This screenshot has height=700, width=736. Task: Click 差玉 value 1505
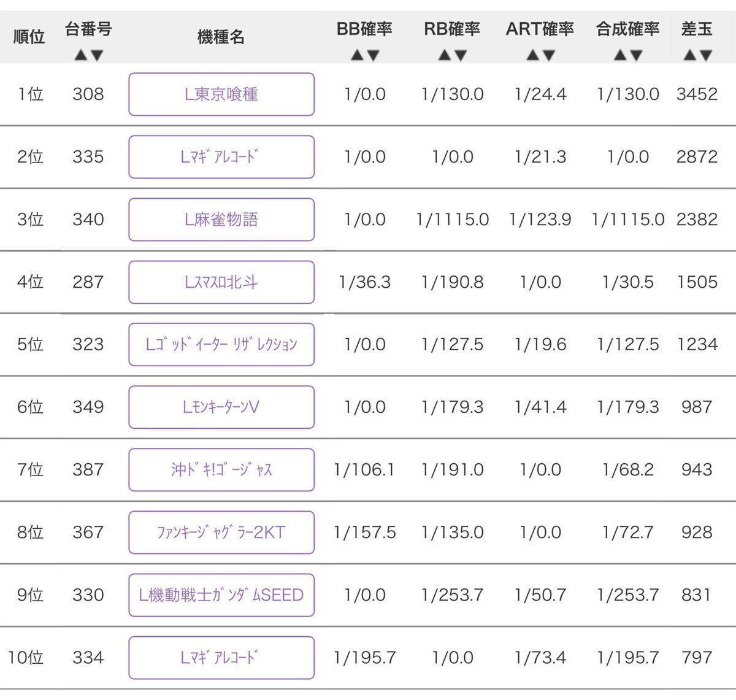click(x=697, y=282)
